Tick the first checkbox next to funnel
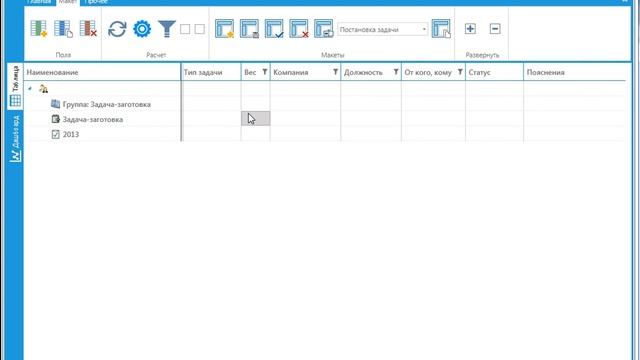The height and width of the screenshot is (360, 640). (185, 29)
